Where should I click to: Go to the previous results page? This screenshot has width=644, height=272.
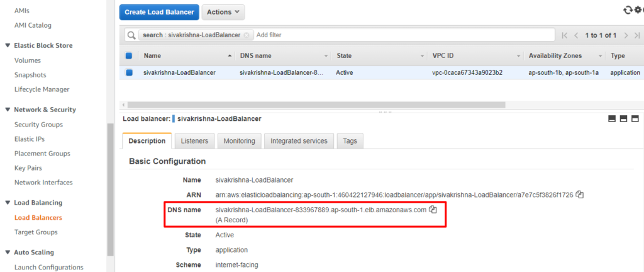tap(576, 35)
